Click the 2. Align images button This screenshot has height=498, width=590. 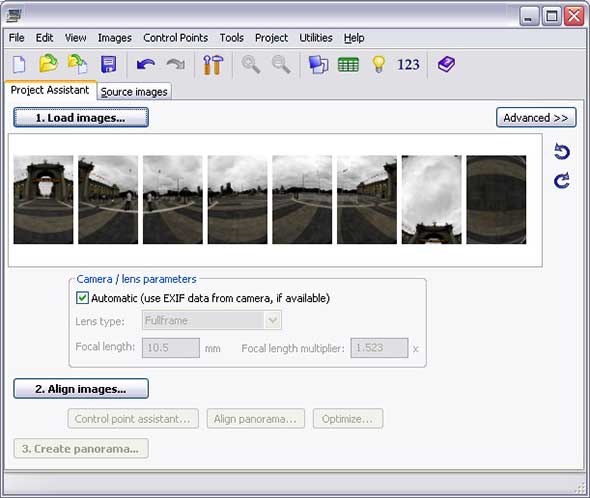pyautogui.click(x=81, y=388)
